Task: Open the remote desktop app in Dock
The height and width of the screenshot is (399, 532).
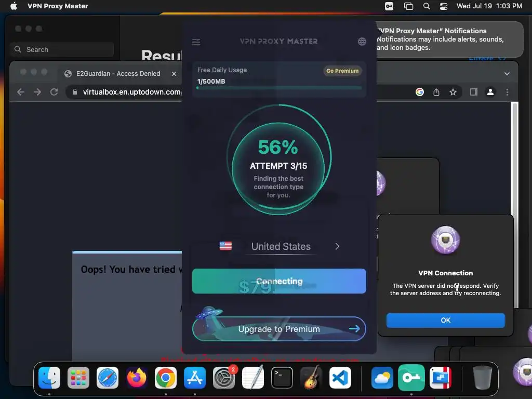Action: [441, 378]
